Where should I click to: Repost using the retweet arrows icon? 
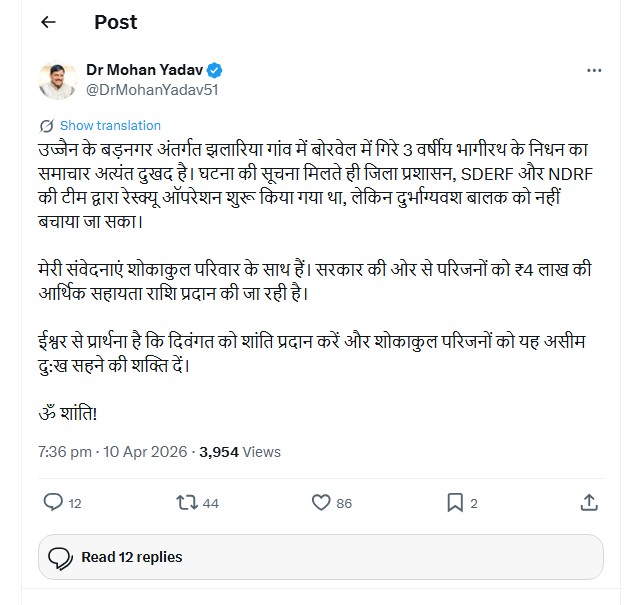(x=186, y=502)
